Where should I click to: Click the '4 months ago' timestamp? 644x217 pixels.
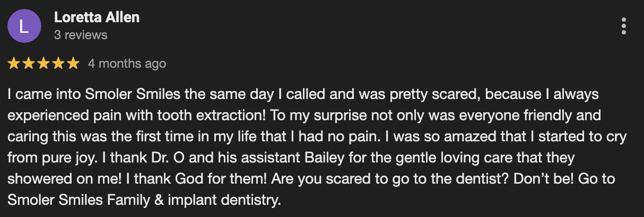tap(127, 64)
